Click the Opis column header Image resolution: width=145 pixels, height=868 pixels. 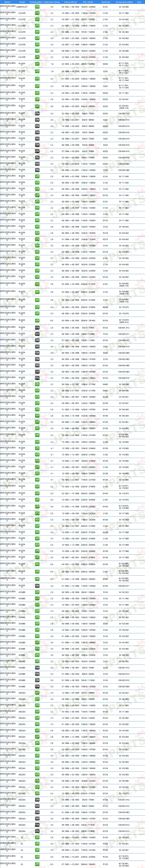pos(139,2)
